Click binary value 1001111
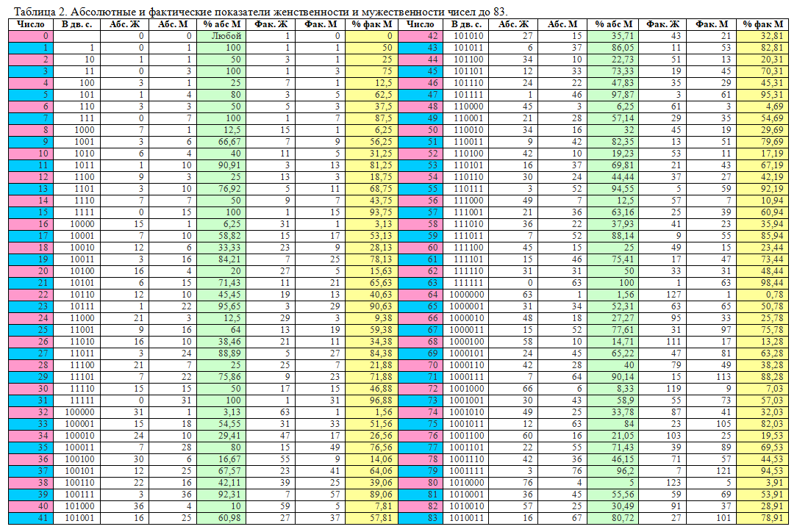Image resolution: width=797 pixels, height=532 pixels. [x=465, y=471]
